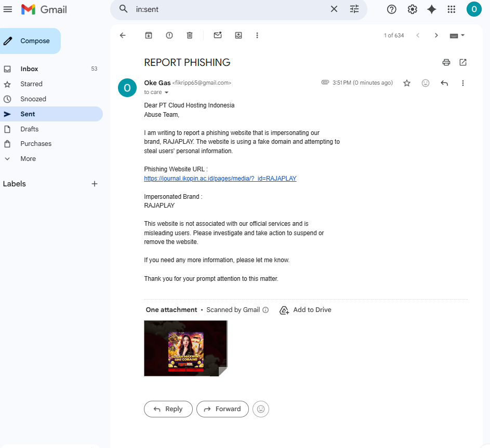Open the Snoozed folder

pyautogui.click(x=51, y=99)
